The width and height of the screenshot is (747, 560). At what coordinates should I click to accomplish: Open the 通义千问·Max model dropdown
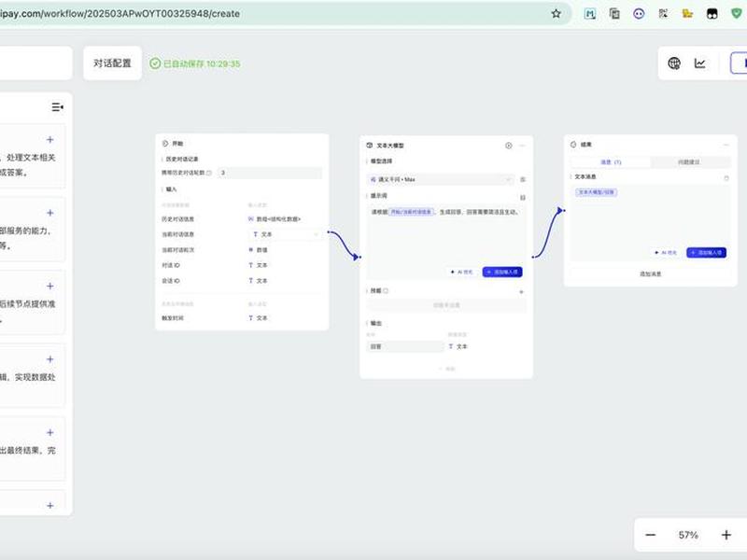coord(441,179)
